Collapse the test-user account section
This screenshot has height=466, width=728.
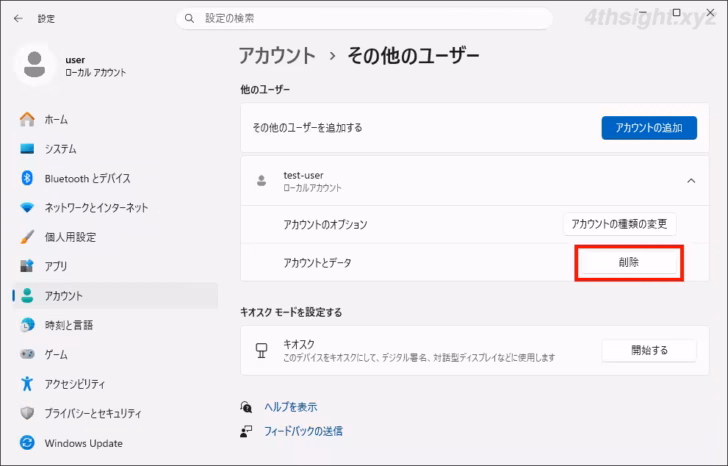[691, 181]
